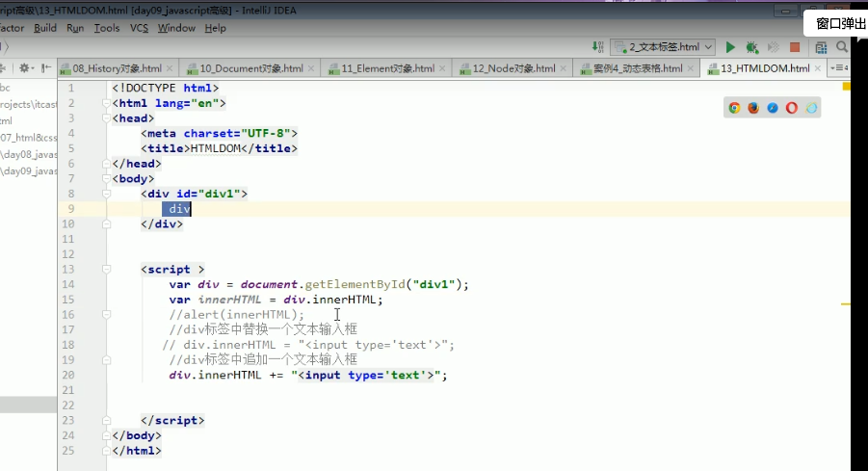Click the Make Project build icon
868x471 pixels.
597,47
